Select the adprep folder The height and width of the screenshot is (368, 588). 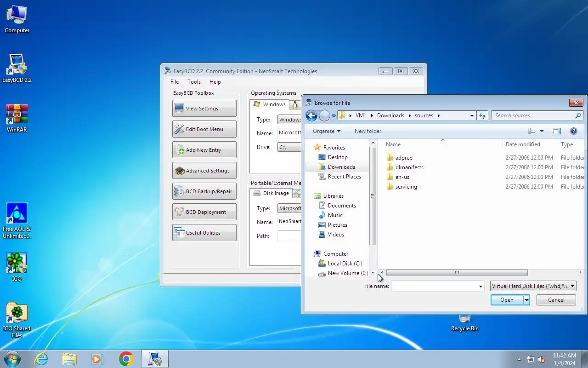point(400,158)
